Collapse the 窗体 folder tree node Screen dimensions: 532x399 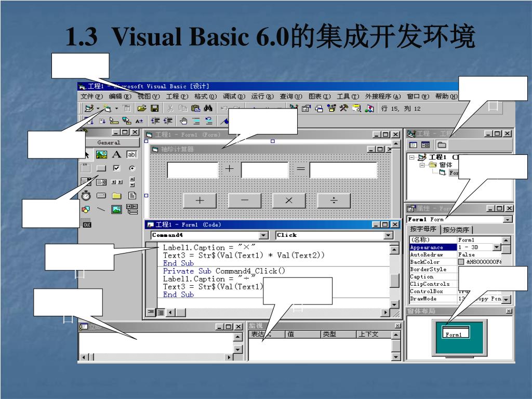(x=422, y=165)
